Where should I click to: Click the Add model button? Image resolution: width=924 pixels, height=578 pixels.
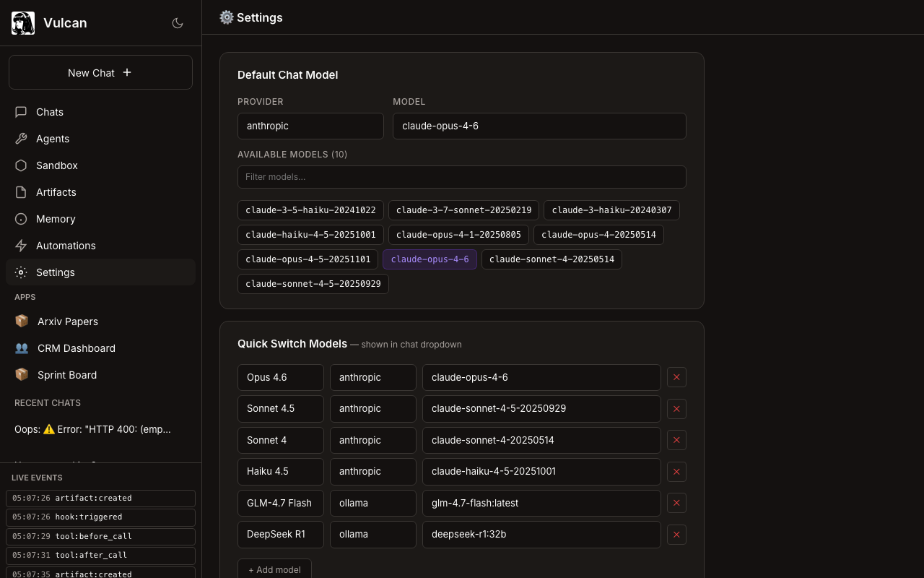[x=274, y=569]
